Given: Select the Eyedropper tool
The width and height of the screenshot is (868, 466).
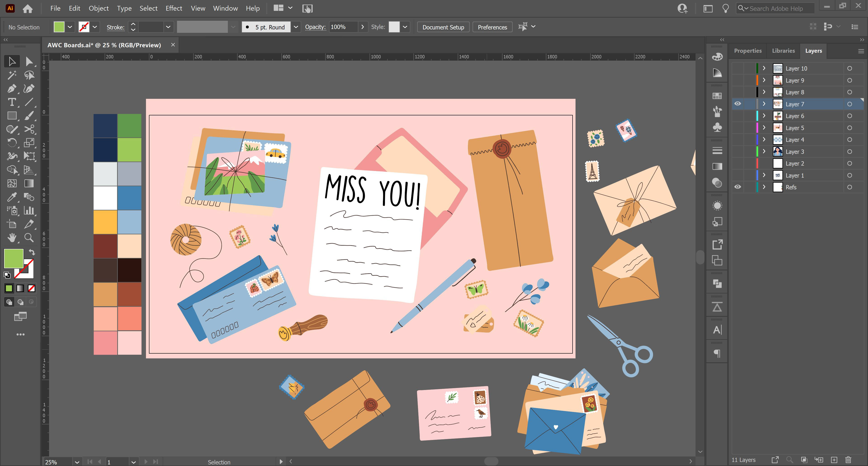Looking at the screenshot, I should [x=12, y=197].
